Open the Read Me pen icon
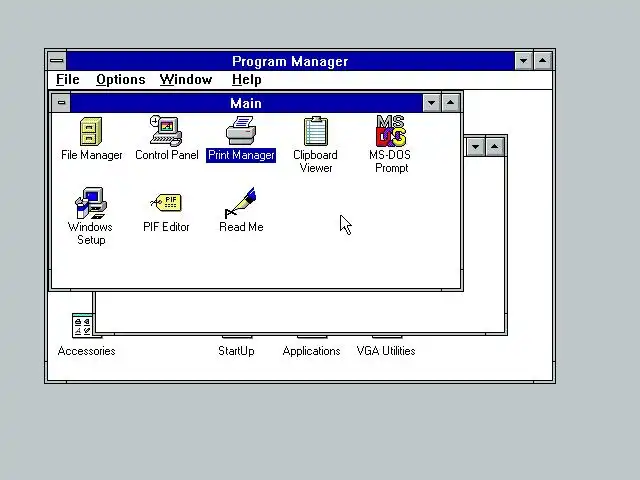This screenshot has width=640, height=480. coord(240,203)
